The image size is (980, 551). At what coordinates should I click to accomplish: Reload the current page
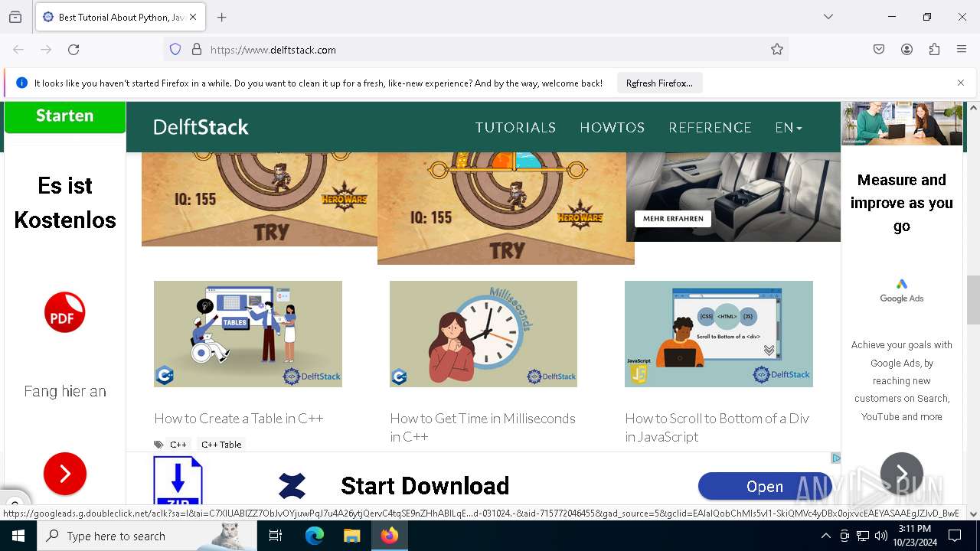(73, 50)
